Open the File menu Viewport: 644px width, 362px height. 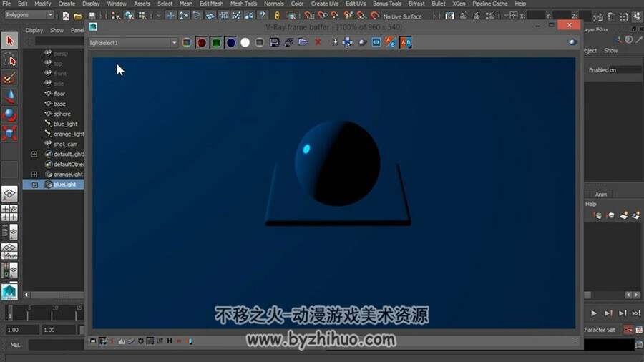[x=7, y=4]
